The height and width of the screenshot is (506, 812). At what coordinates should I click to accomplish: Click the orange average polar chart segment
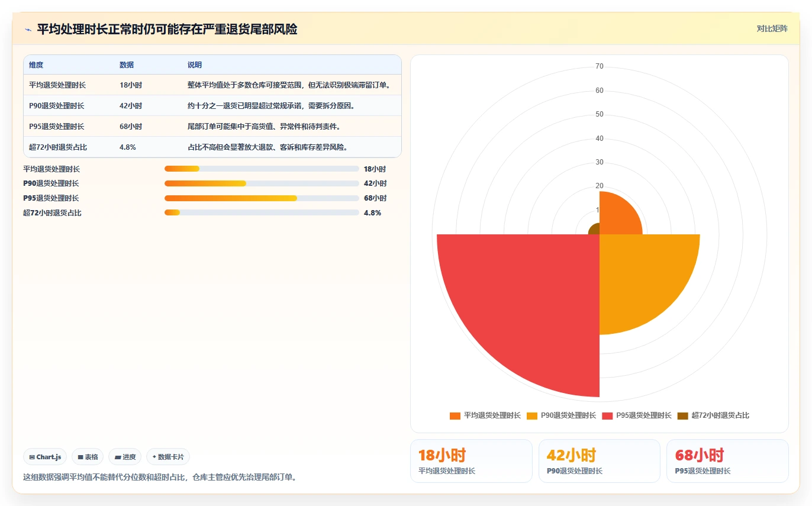point(617,216)
